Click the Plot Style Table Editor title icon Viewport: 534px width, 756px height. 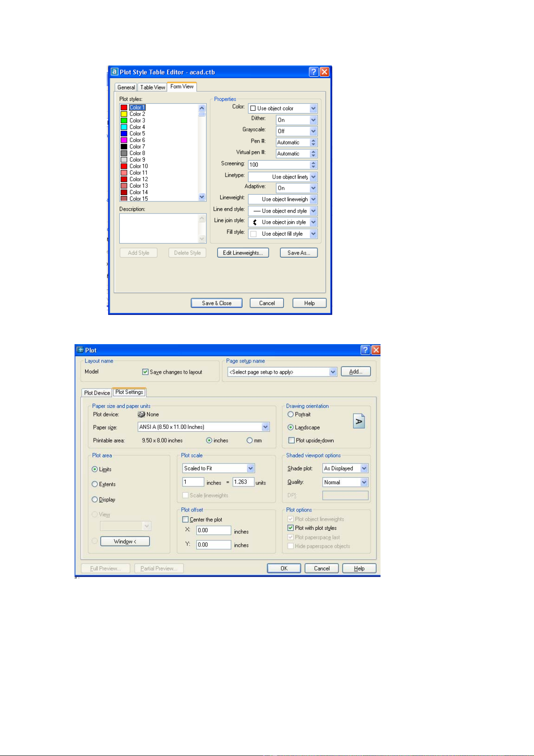(x=114, y=72)
